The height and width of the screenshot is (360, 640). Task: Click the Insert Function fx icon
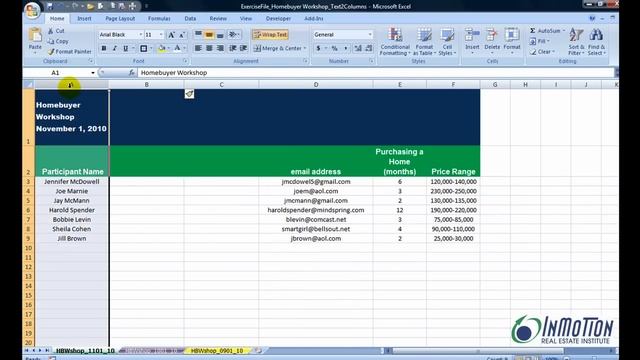[131, 73]
